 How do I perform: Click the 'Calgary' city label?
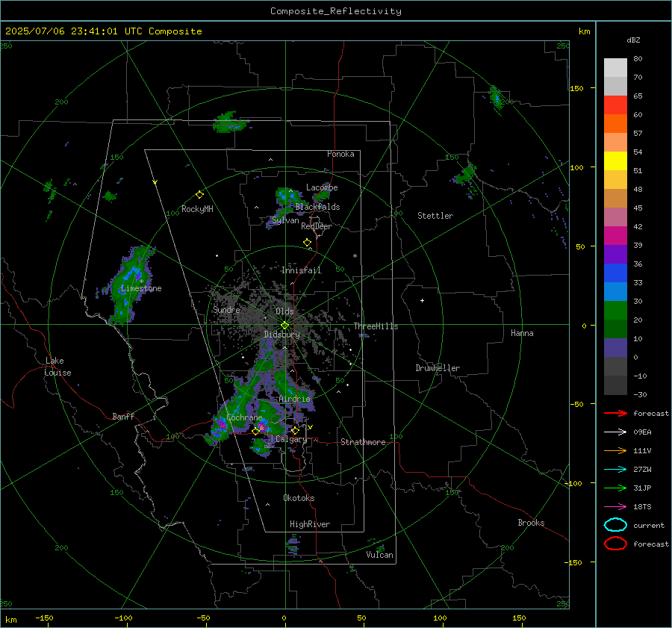tap(291, 439)
